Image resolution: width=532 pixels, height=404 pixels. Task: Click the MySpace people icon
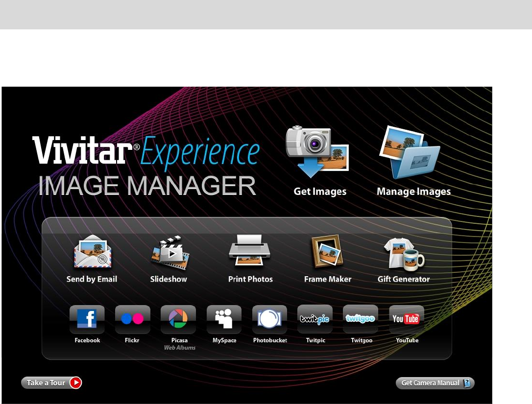[x=224, y=319]
